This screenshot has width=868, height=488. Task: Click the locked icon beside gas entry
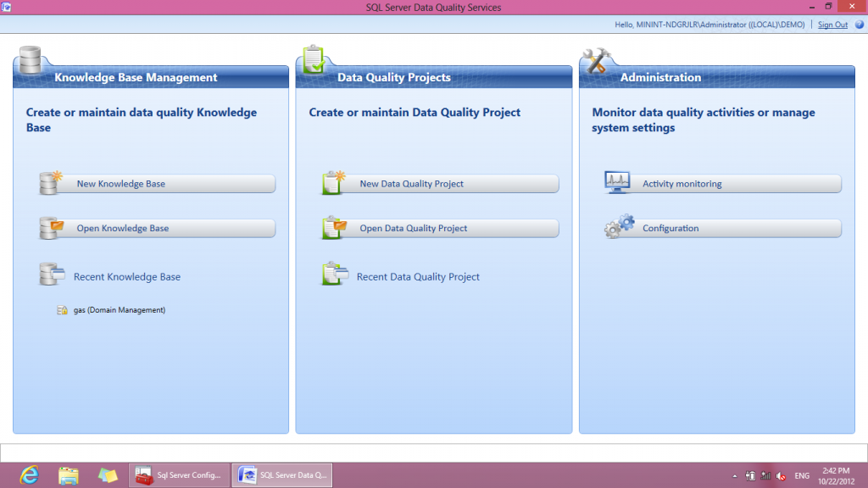(x=62, y=310)
